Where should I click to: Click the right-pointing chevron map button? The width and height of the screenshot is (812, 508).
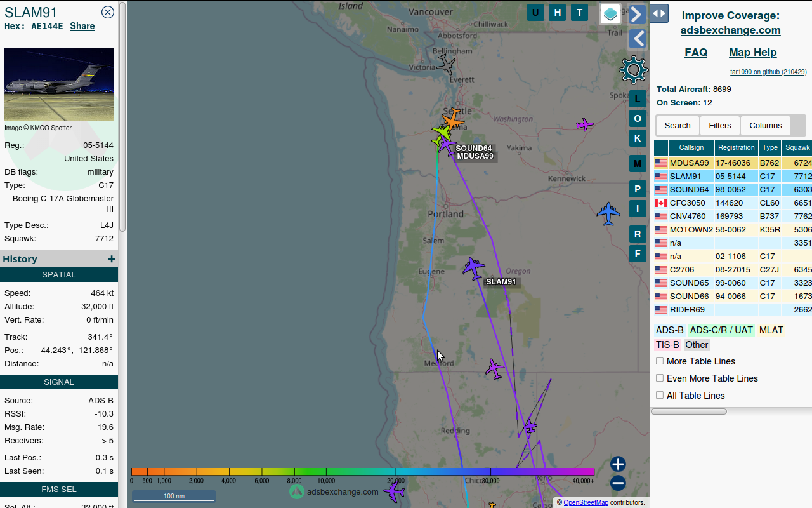tap(637, 14)
